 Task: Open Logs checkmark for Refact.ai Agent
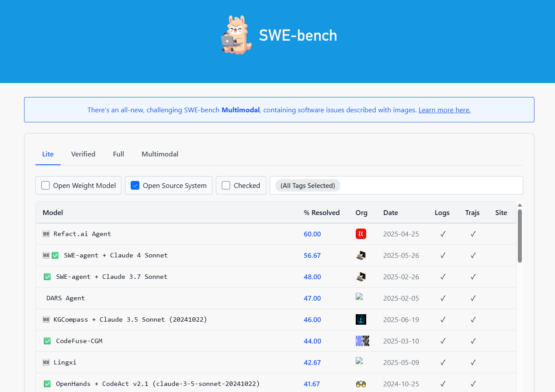point(443,234)
